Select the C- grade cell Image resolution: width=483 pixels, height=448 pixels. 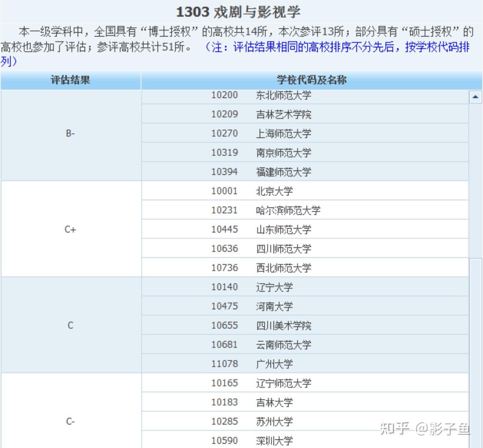pyautogui.click(x=71, y=410)
